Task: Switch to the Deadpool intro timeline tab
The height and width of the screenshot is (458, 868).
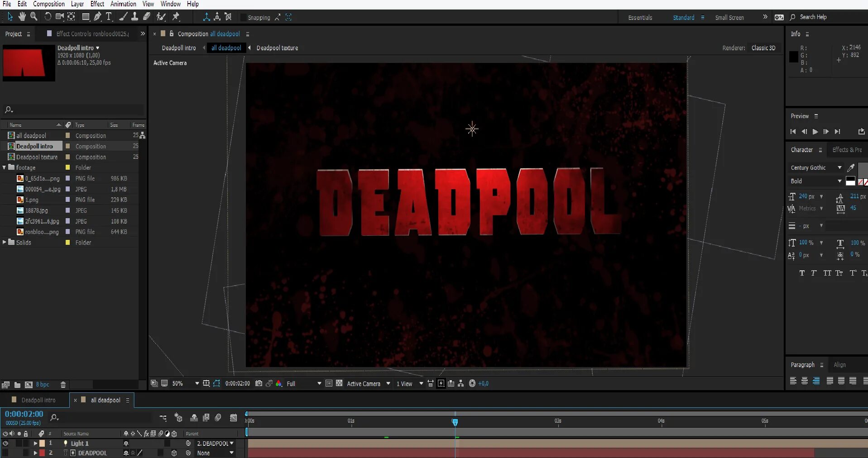Action: coord(38,400)
